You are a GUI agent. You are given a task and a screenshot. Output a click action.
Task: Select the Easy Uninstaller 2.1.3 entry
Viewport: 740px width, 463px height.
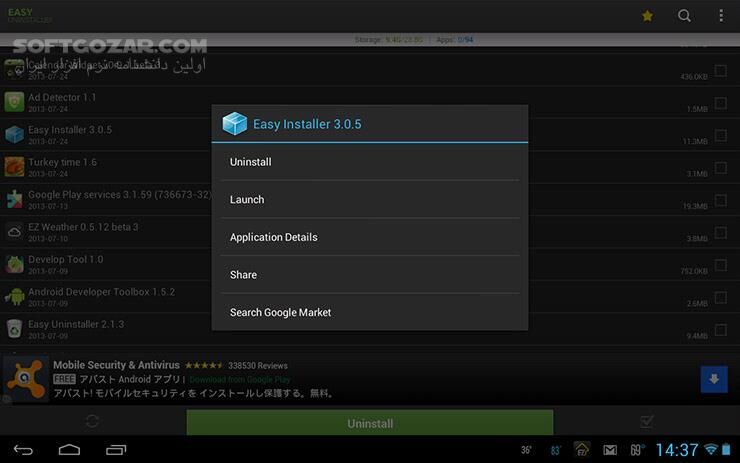[370, 329]
